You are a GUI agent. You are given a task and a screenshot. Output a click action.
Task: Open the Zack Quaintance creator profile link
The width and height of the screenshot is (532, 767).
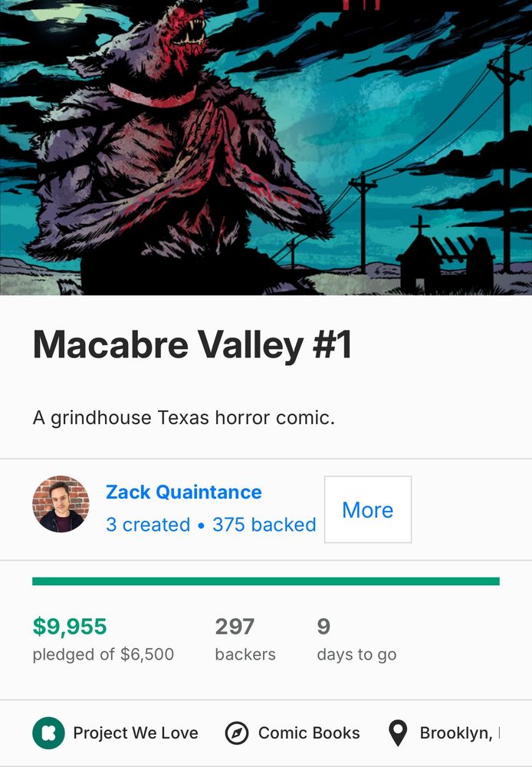pyautogui.click(x=184, y=492)
